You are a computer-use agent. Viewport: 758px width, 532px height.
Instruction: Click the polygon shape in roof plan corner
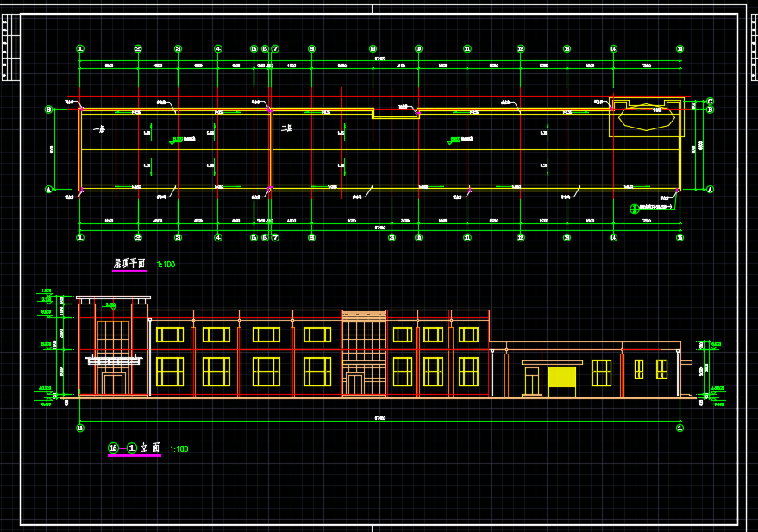click(x=646, y=118)
